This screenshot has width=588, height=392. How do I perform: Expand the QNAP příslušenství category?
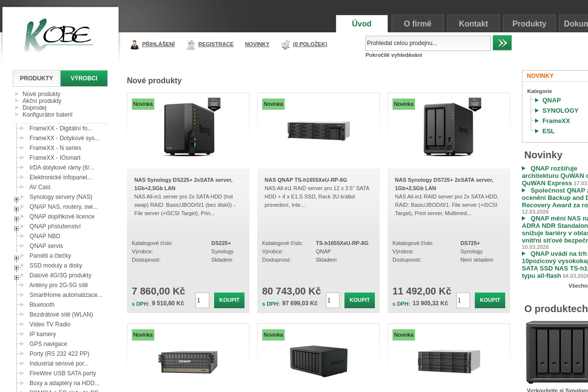tap(16, 229)
